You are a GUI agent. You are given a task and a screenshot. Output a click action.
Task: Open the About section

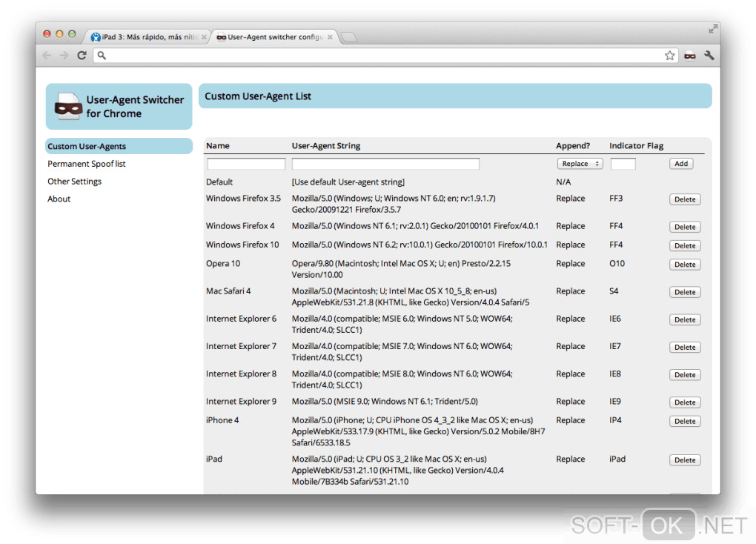(x=59, y=199)
